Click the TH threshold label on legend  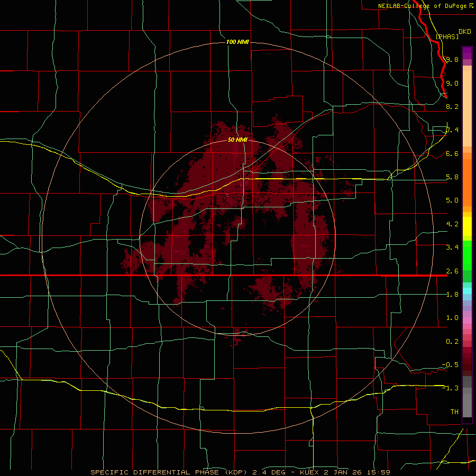[x=454, y=412]
